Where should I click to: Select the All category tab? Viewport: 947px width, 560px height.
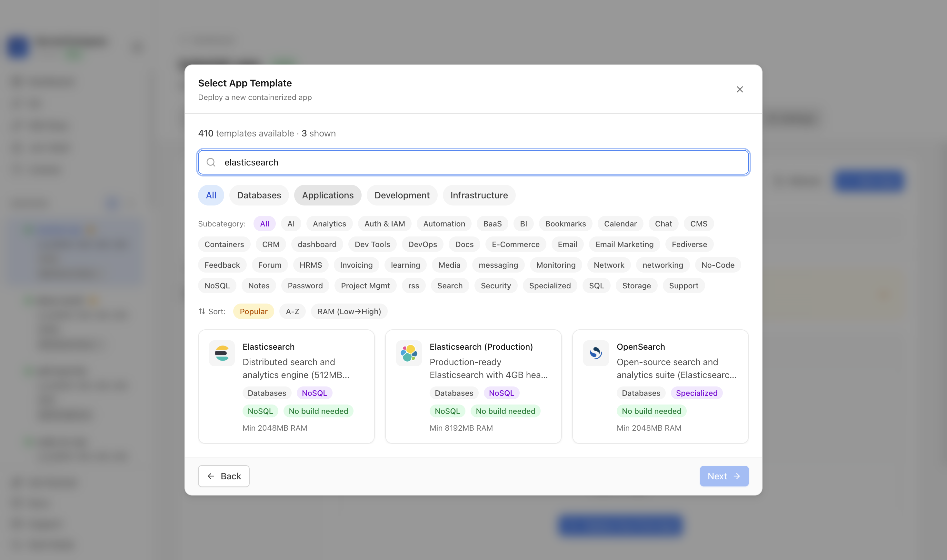pos(211,195)
